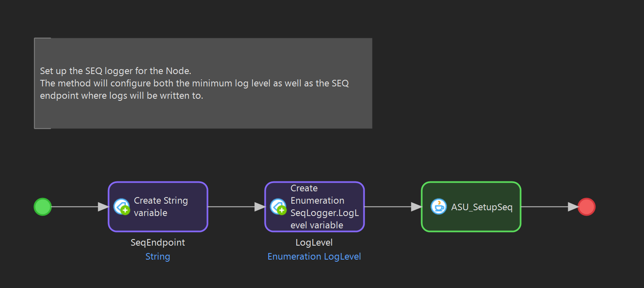Click the arrowhead entering Create String variable

tap(103, 207)
